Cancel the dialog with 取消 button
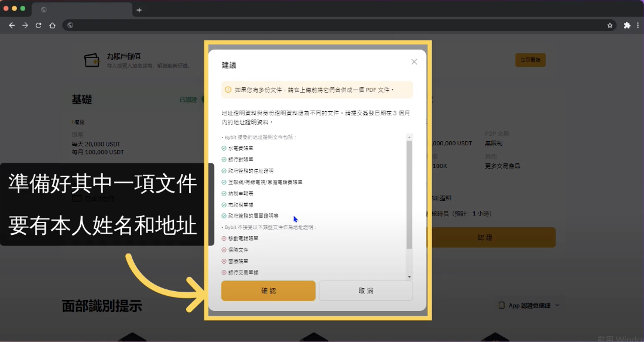644x342 pixels. click(366, 290)
